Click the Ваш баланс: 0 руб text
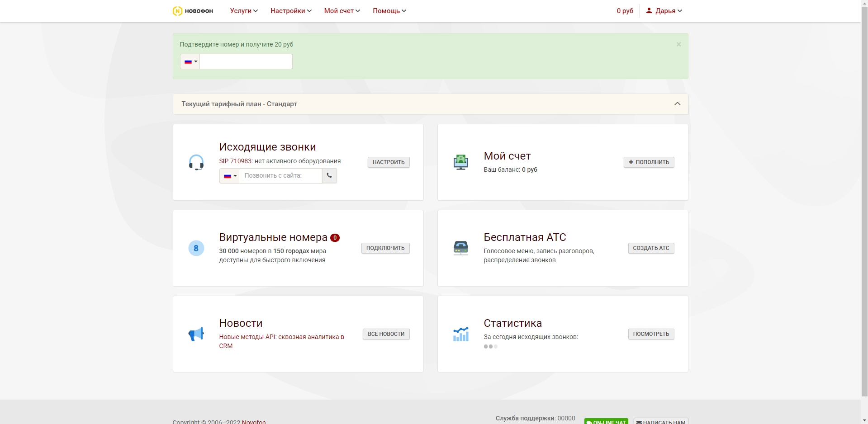The image size is (868, 424). coord(511,170)
